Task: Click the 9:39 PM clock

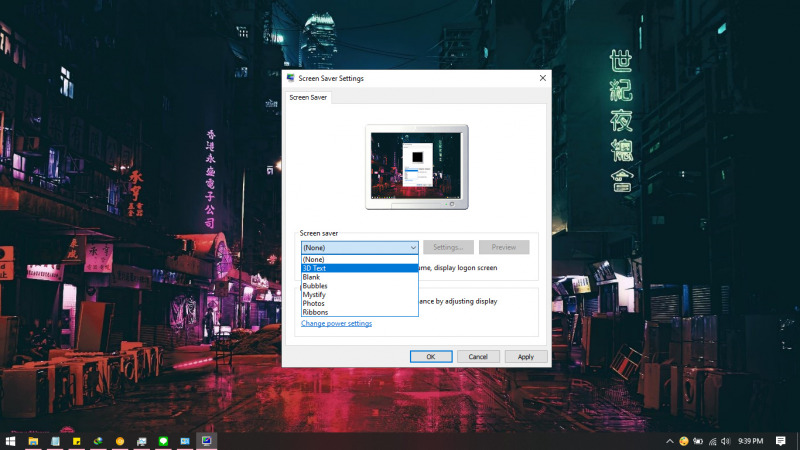Action: tap(751, 441)
